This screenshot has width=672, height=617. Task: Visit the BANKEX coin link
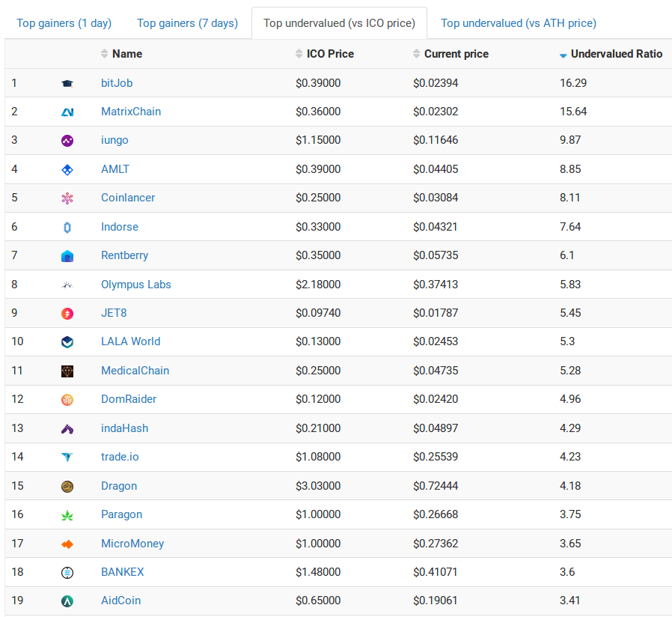pos(122,572)
